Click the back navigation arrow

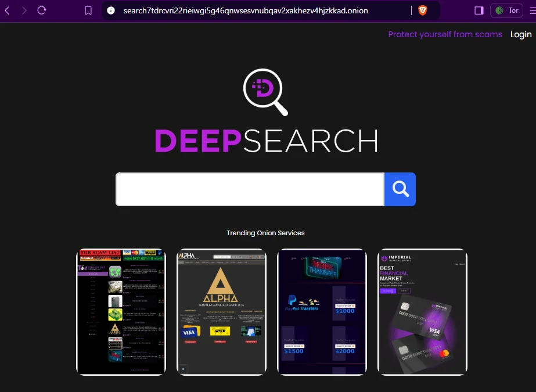coord(8,10)
